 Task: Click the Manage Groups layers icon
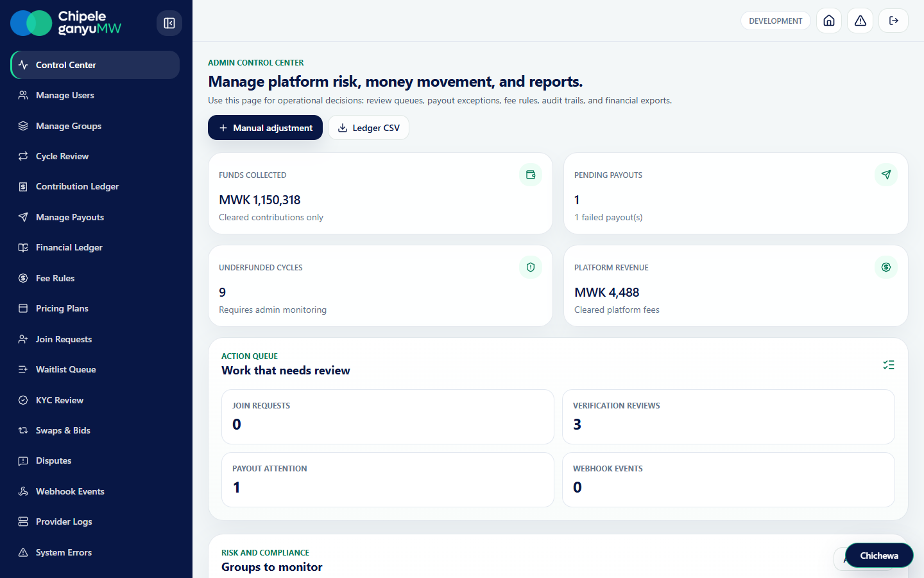pos(23,126)
